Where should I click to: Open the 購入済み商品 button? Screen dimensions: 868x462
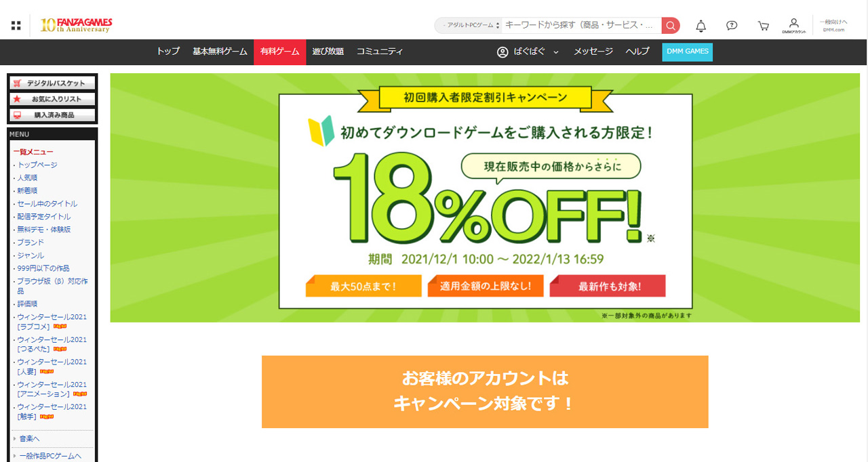click(x=52, y=115)
